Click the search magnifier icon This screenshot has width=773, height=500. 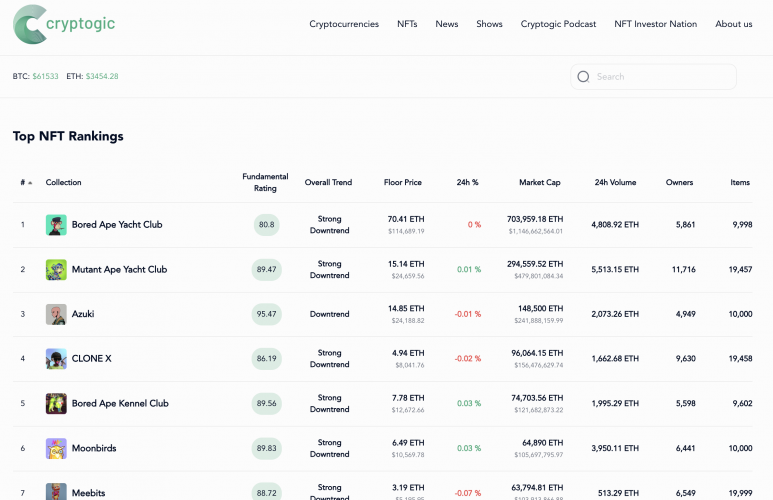click(583, 76)
